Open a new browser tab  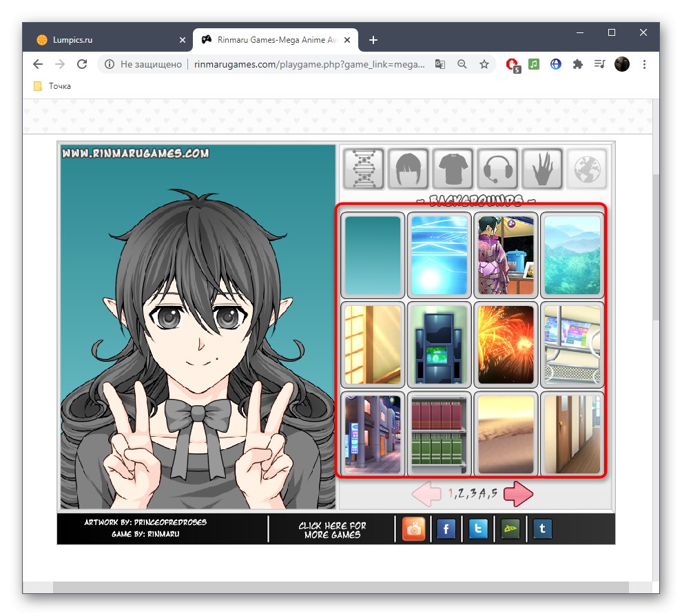373,40
